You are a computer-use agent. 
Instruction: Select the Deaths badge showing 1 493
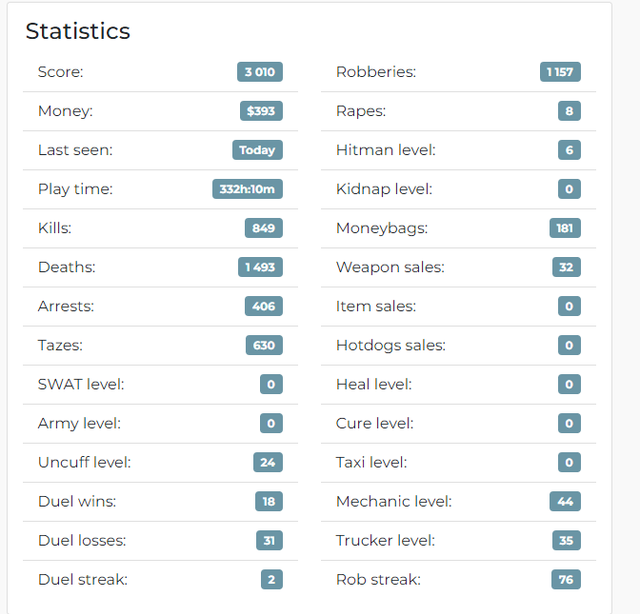click(260, 267)
